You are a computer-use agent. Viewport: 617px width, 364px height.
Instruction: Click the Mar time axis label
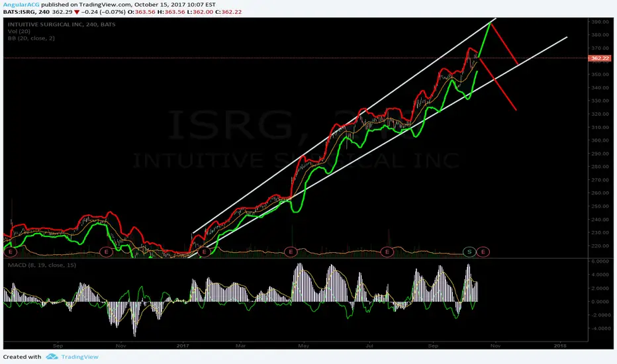click(x=240, y=346)
